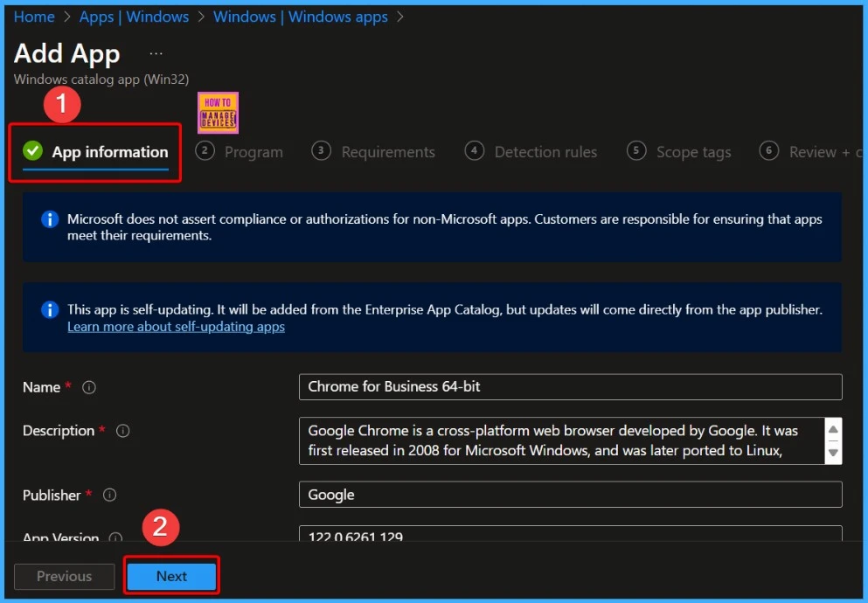
Task: Switch to the Requirements step tab
Action: (x=373, y=151)
